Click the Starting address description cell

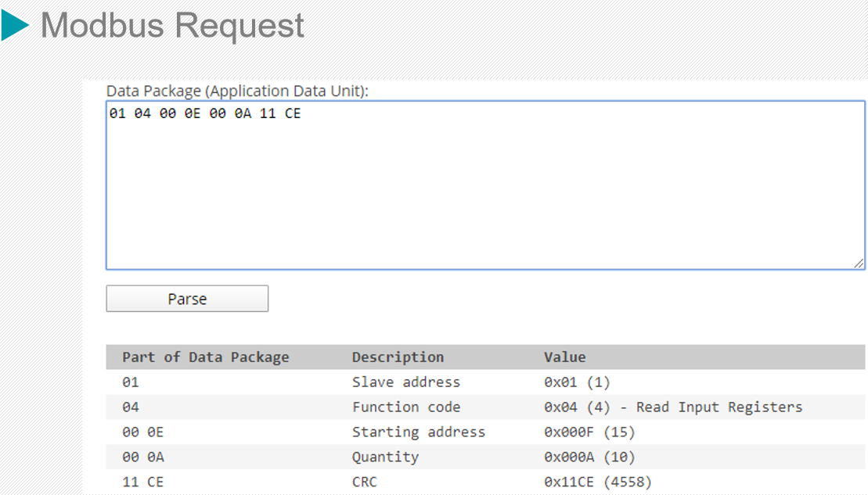click(418, 432)
